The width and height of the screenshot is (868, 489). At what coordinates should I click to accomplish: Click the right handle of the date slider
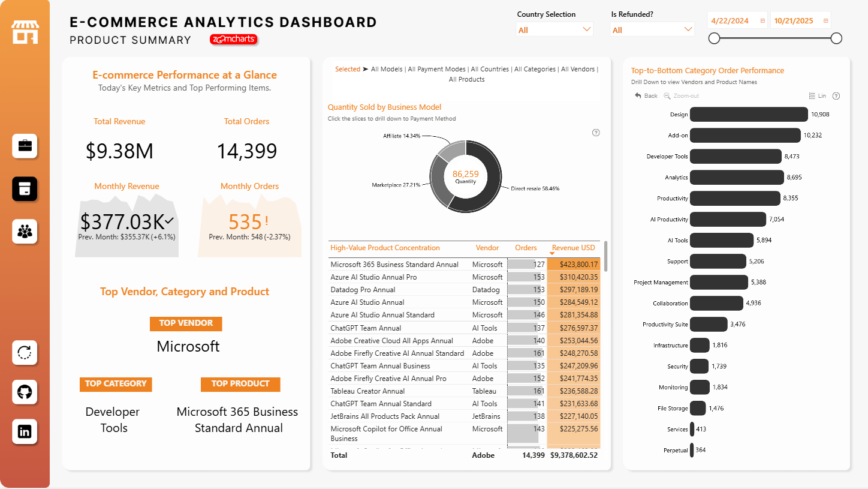tap(836, 38)
